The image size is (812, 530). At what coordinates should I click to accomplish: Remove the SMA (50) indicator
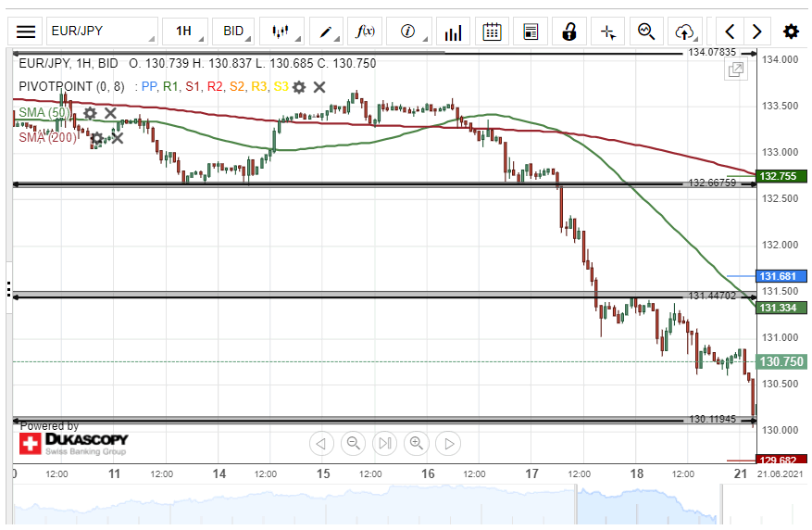click(110, 113)
